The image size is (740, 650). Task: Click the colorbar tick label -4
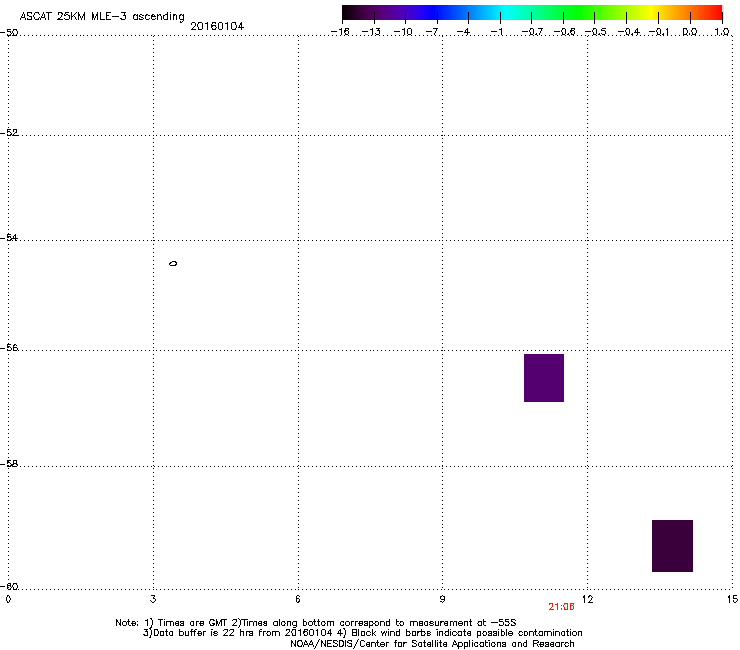pyautogui.click(x=464, y=32)
